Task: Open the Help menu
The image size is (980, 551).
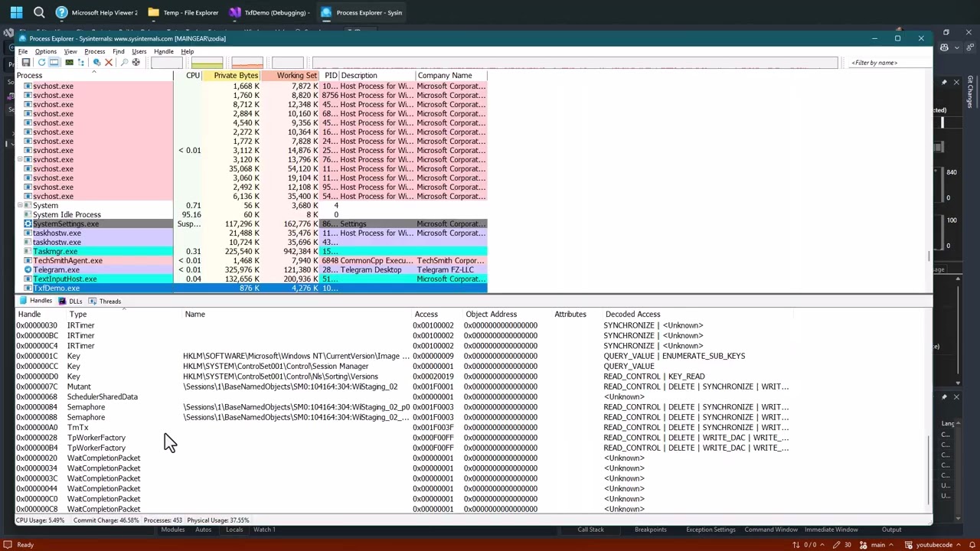Action: click(188, 51)
